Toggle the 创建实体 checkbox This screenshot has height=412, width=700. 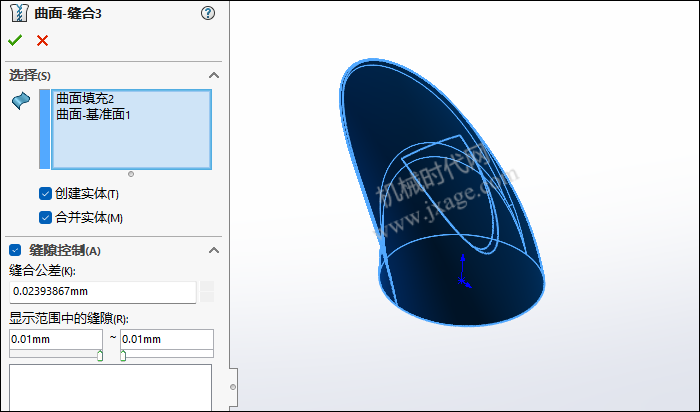[45, 194]
